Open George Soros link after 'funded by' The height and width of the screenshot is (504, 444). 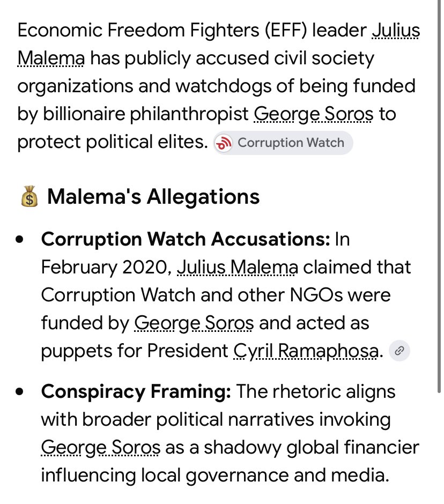pyautogui.click(x=194, y=323)
